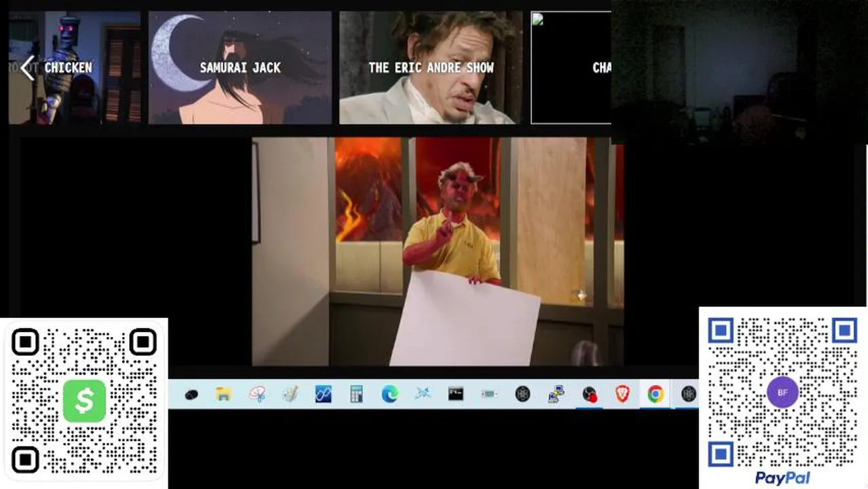868x489 pixels.
Task: Open the Robot Chicken show card
Action: (x=75, y=68)
